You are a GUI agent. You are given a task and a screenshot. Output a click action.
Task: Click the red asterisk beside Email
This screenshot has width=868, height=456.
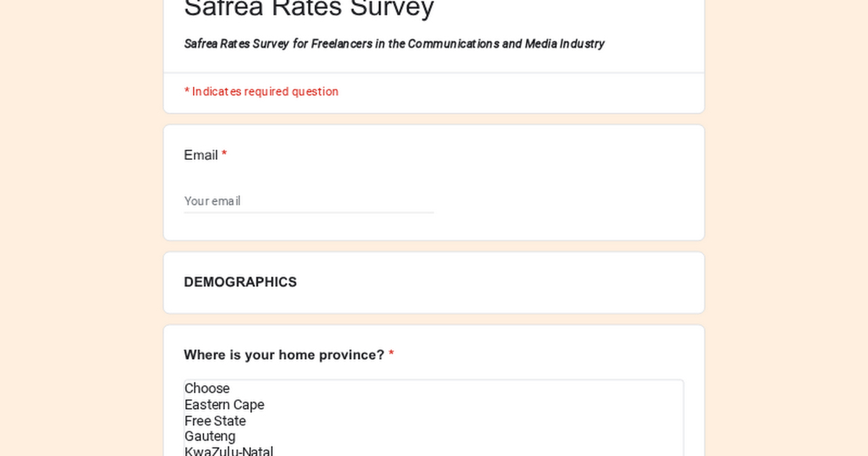pyautogui.click(x=224, y=155)
